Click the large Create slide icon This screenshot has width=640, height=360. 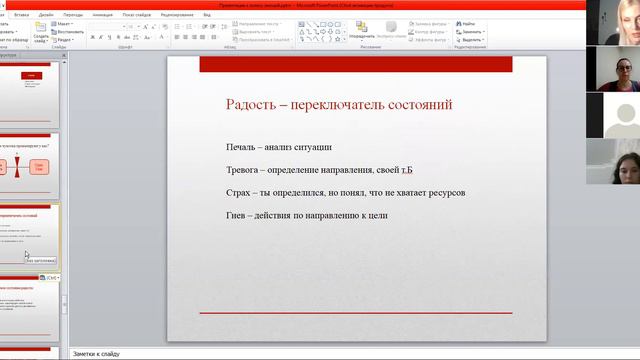[40, 28]
